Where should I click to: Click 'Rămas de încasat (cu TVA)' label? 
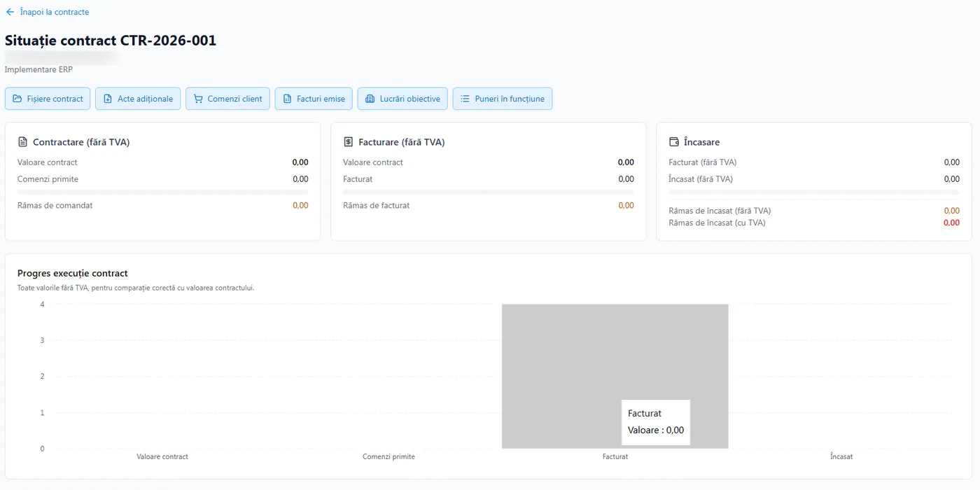click(x=717, y=223)
